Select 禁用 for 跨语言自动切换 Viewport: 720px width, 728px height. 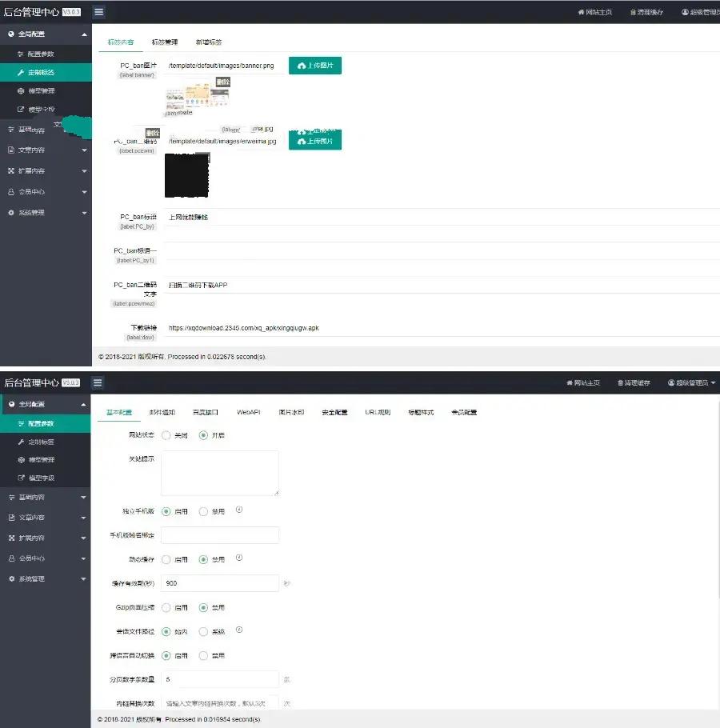[x=203, y=655]
